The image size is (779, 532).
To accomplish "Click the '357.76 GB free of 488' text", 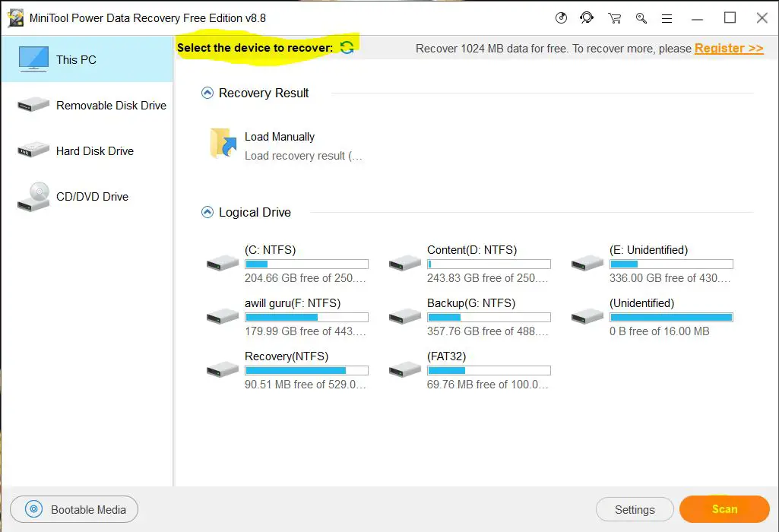I will coord(487,331).
